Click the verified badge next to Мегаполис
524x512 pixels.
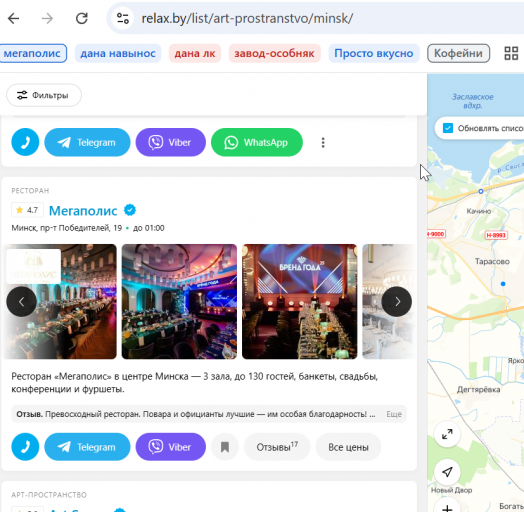(x=130, y=210)
